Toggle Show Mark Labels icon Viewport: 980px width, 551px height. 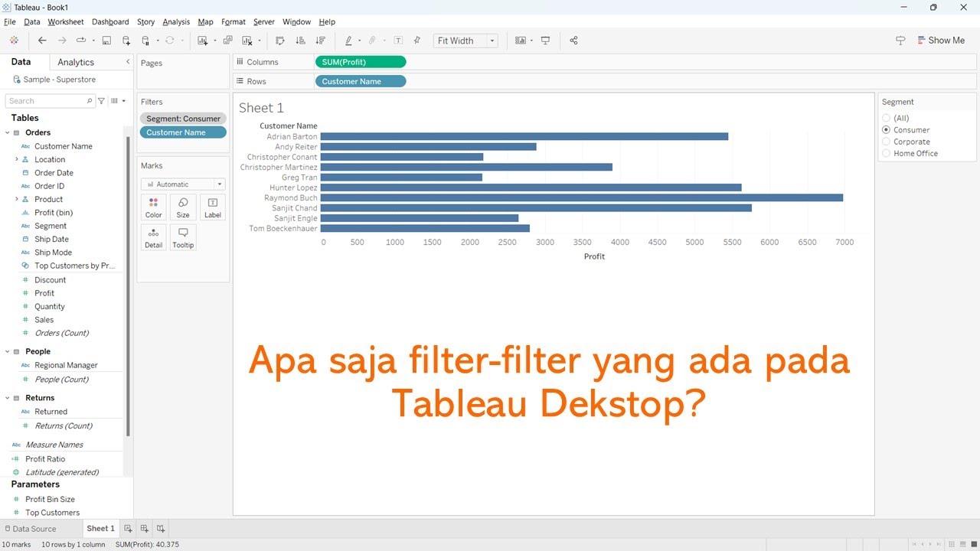[x=398, y=41]
